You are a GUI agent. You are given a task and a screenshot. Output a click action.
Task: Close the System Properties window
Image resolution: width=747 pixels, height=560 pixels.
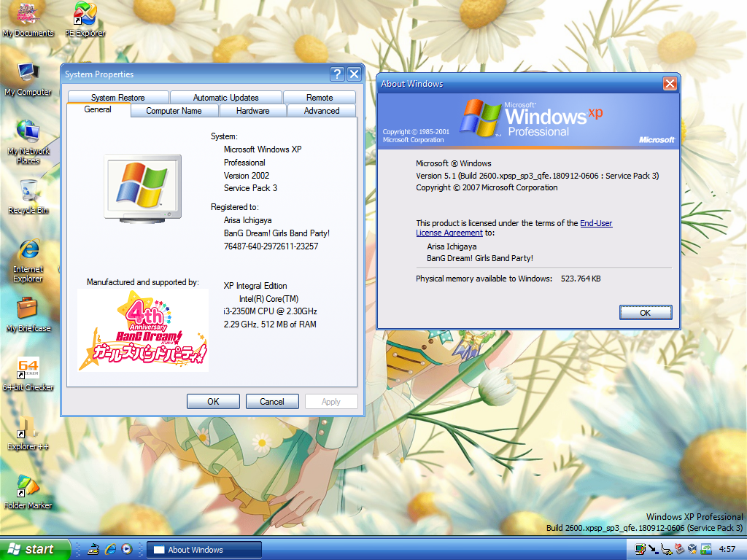[354, 74]
